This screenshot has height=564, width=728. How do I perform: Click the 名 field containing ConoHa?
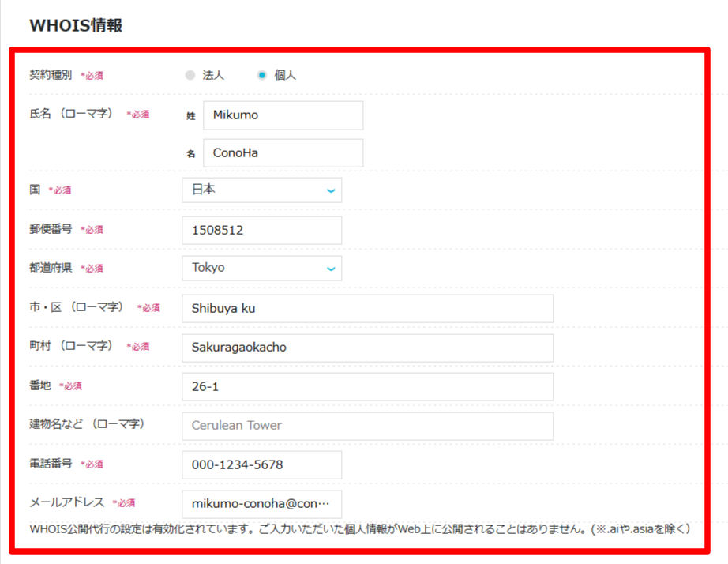[x=283, y=153]
